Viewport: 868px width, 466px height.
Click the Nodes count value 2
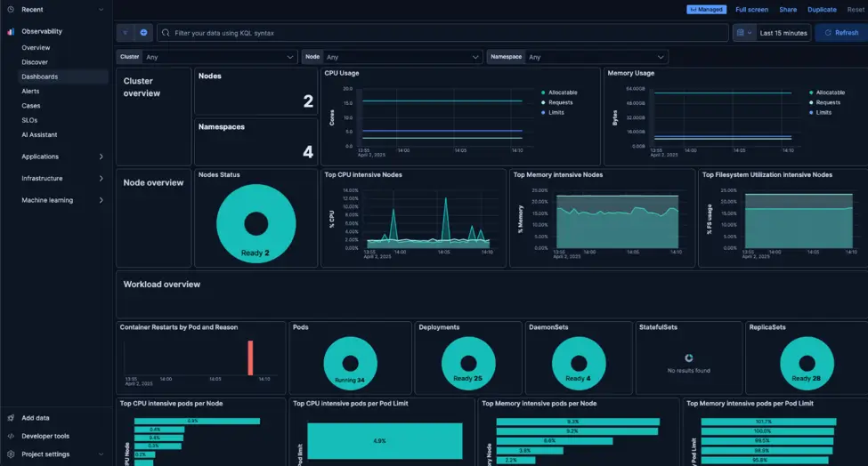pos(308,101)
